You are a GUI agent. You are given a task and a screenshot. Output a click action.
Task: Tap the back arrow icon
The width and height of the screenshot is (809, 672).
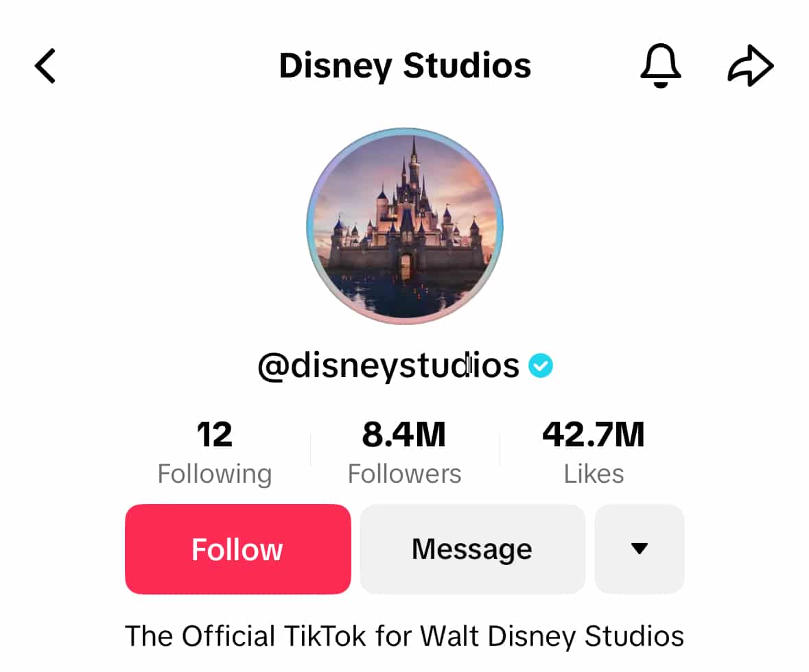45,67
